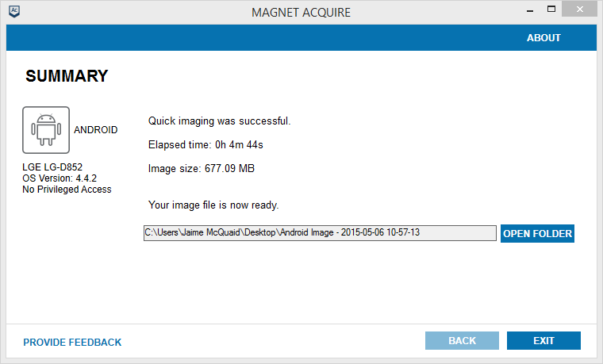Maximize the Magnet Acquire window

pos(551,10)
